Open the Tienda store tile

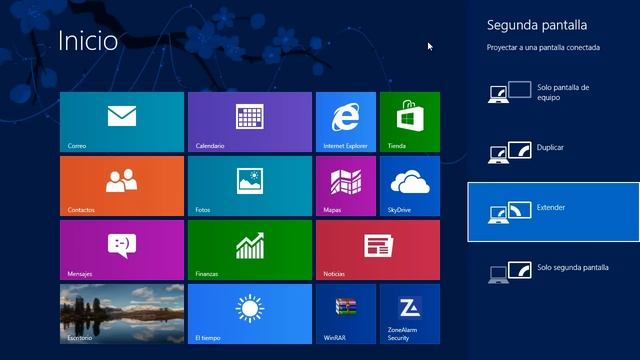click(x=410, y=122)
